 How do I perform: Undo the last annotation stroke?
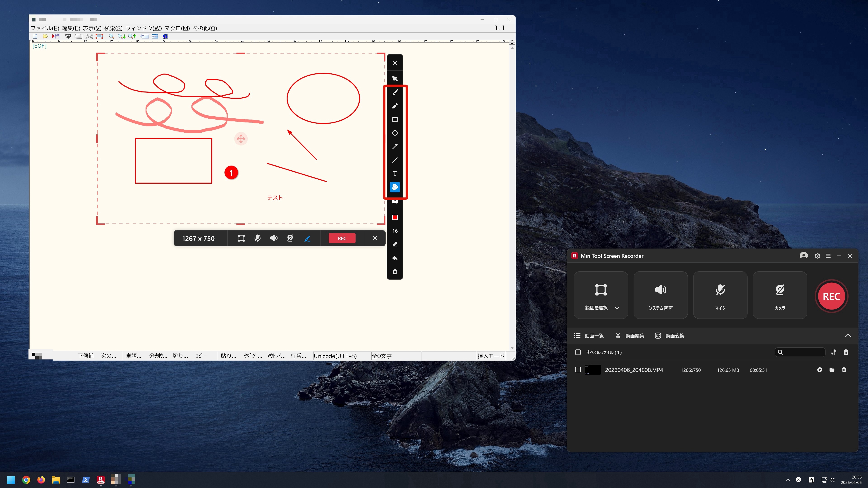click(x=395, y=258)
